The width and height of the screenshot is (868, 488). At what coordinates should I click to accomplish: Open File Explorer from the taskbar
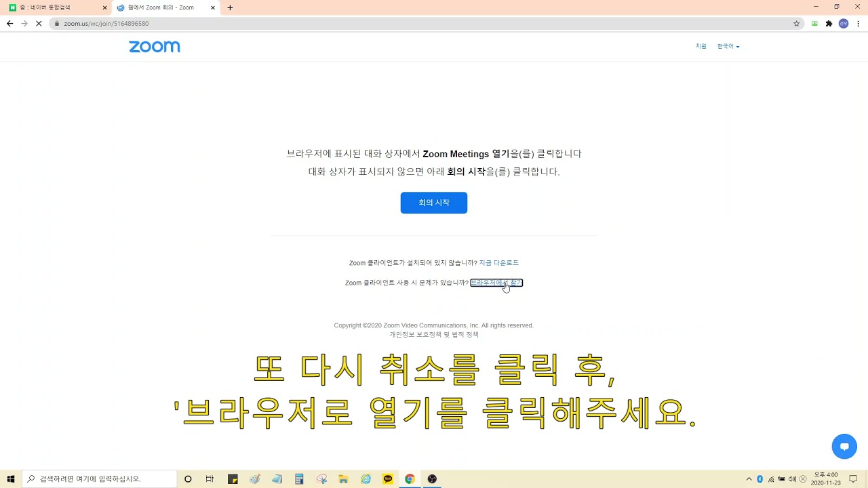click(x=343, y=479)
